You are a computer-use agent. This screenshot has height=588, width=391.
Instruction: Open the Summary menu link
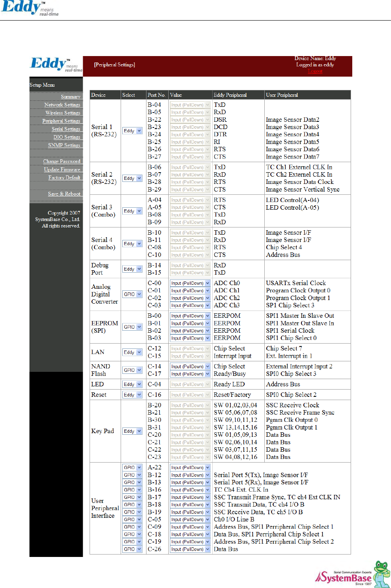click(71, 97)
